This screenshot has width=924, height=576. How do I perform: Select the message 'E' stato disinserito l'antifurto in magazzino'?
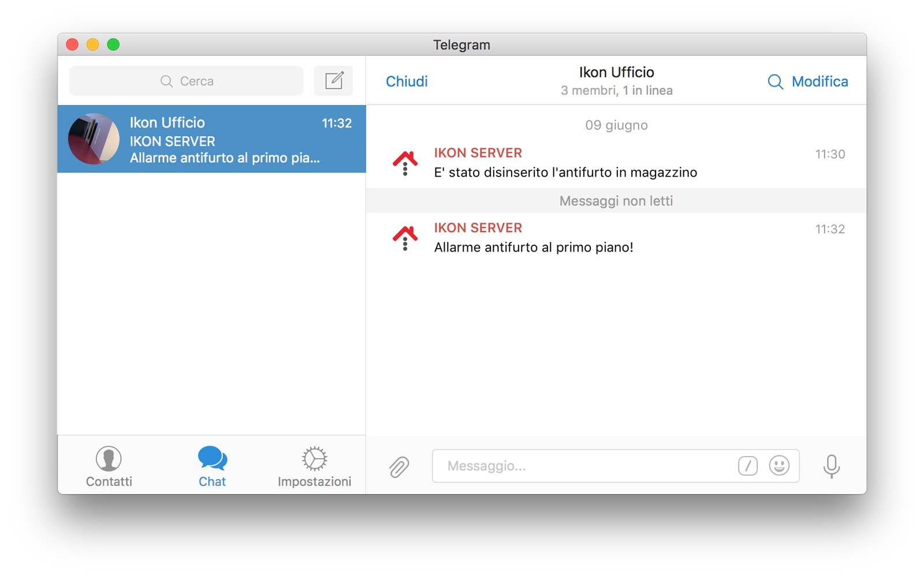565,173
